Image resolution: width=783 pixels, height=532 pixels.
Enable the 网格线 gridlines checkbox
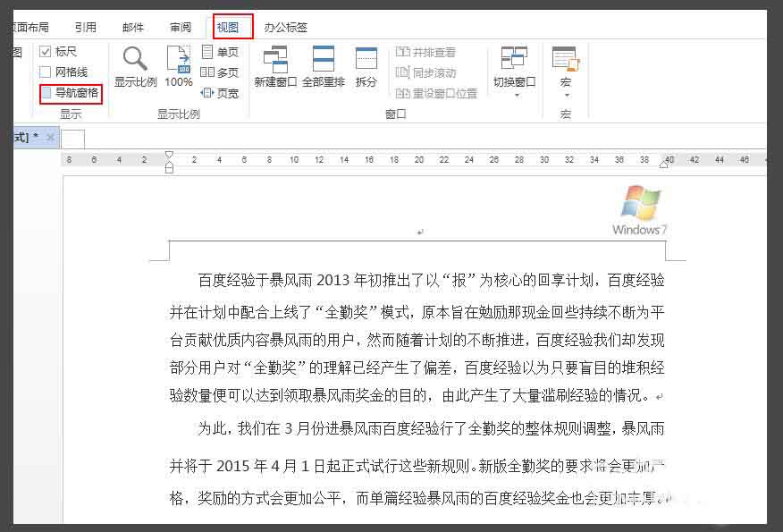point(46,72)
